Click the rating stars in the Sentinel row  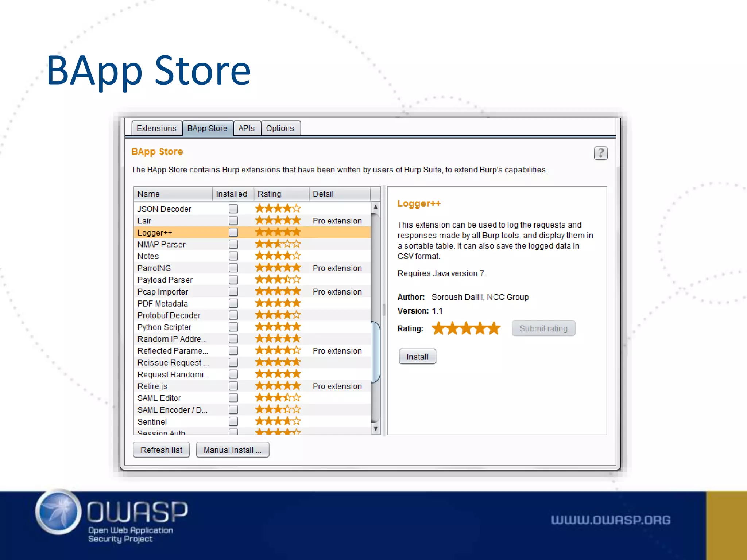coord(278,421)
